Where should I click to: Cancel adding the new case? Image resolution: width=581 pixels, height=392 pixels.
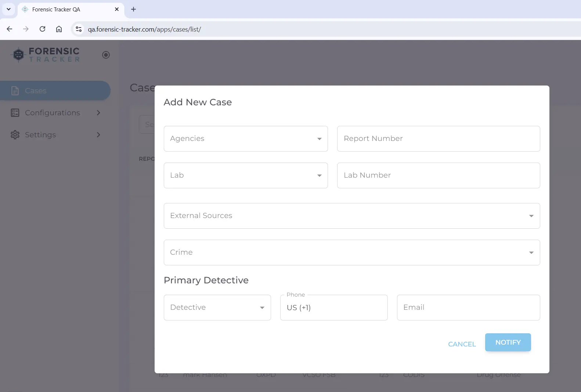(x=462, y=344)
